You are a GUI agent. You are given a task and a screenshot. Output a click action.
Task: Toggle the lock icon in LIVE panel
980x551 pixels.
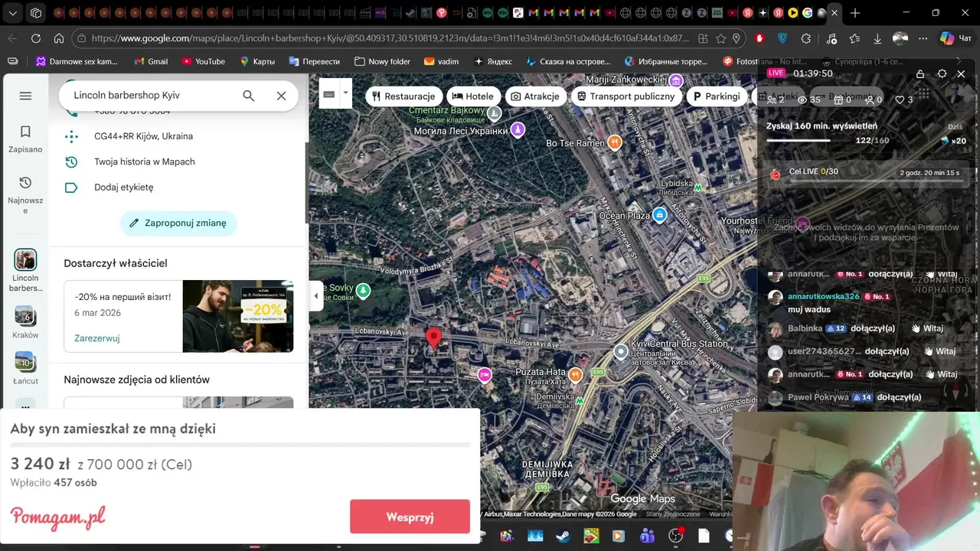[x=920, y=73]
